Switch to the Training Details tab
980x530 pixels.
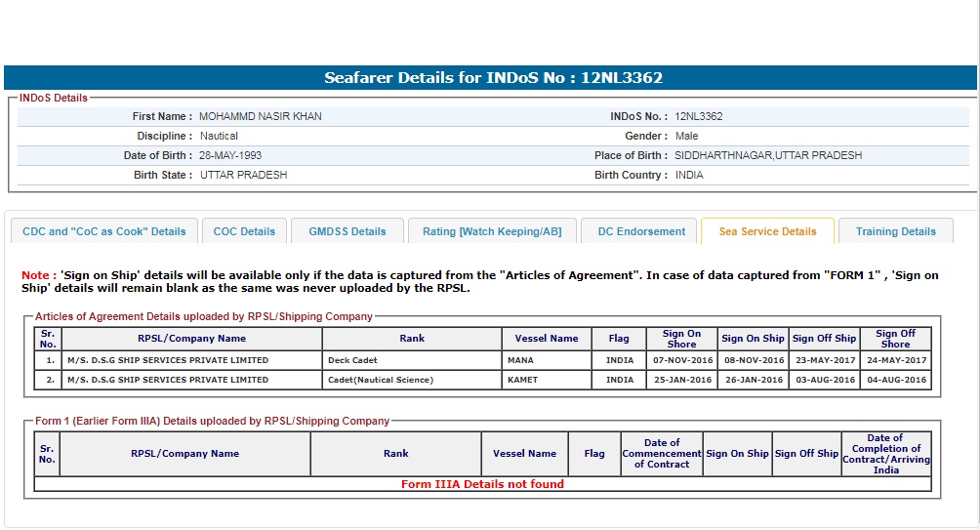895,231
